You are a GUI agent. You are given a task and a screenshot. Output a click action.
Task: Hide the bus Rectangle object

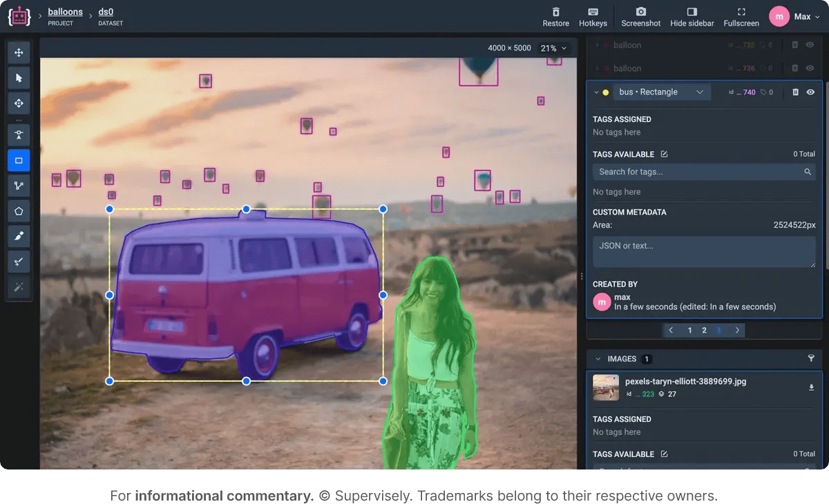810,91
